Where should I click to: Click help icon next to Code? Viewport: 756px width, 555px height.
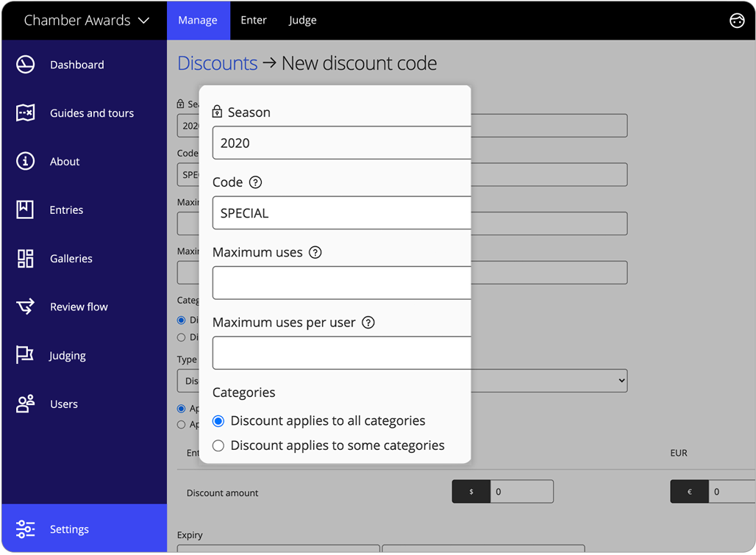tap(255, 182)
